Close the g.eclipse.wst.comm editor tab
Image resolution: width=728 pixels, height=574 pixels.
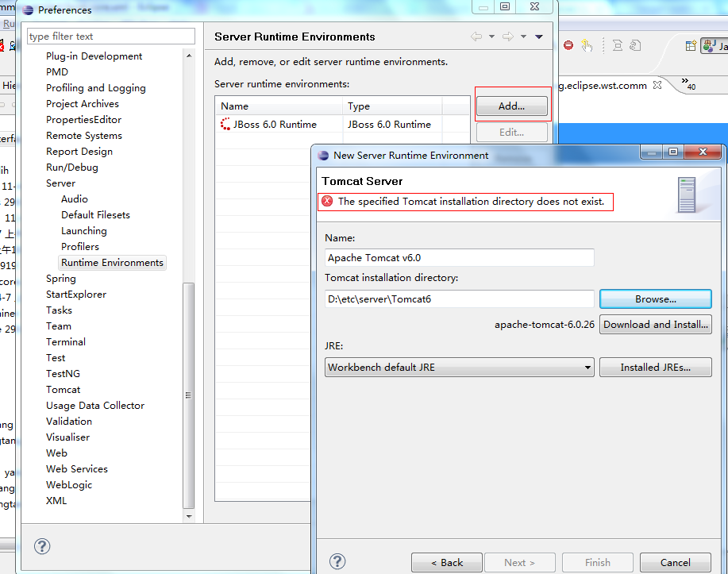click(x=657, y=85)
